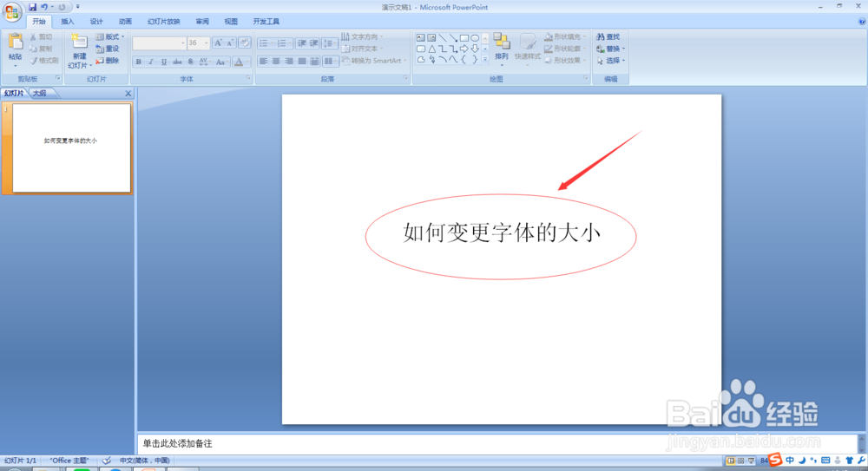Screen dimensions: 868x471
Task: Undo the last action
Action: point(44,7)
